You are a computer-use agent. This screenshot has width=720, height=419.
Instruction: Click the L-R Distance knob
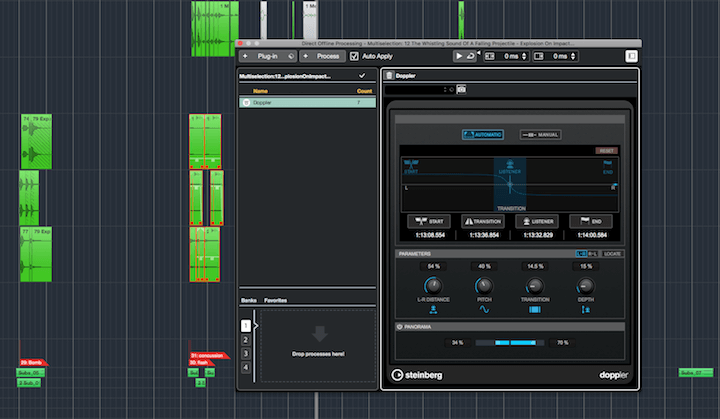433,286
